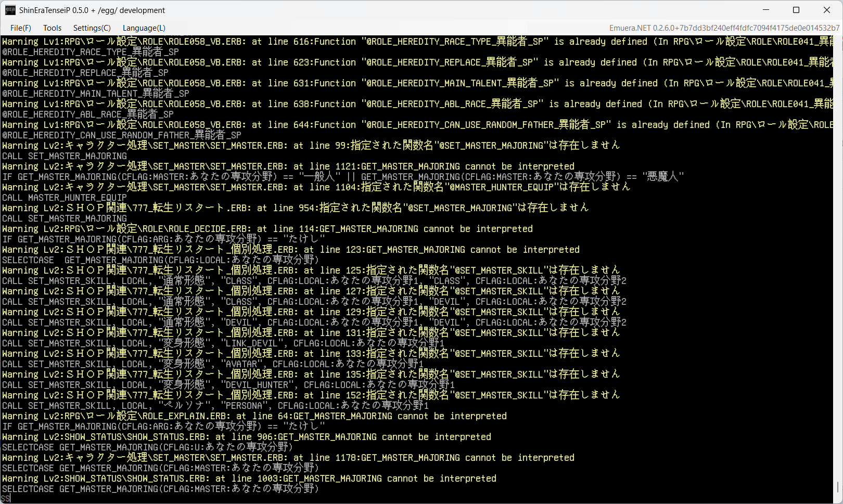This screenshot has height=504, width=843.
Task: Click '@ROLE_HEREDITY_MAIN_TALENT_異能者_SP' code line
Action: pyautogui.click(x=96, y=94)
